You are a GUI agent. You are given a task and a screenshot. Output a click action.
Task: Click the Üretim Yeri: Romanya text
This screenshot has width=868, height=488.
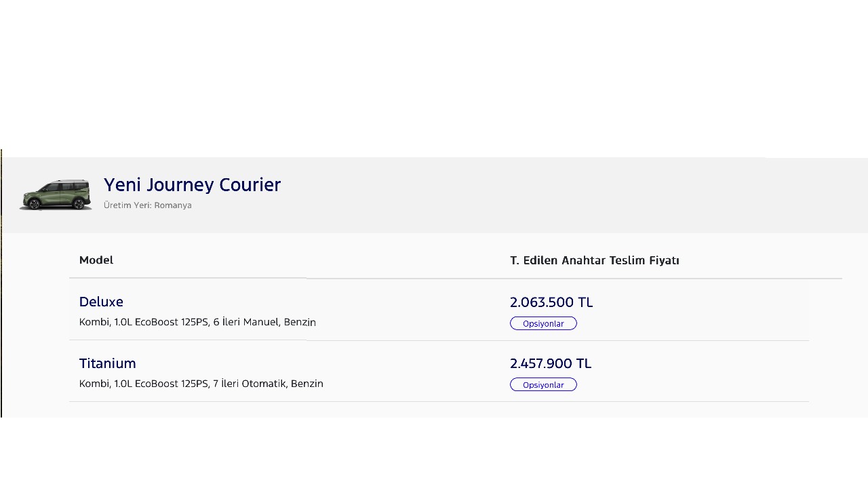[148, 205]
